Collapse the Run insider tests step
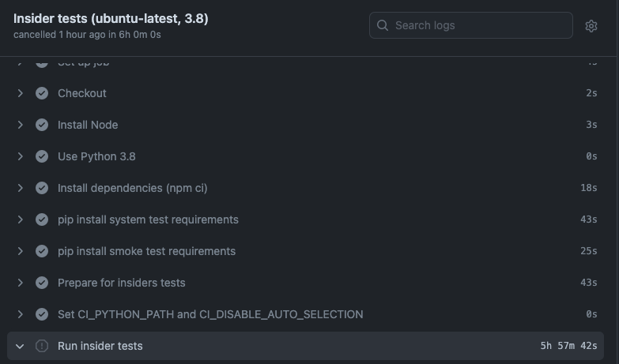The image size is (619, 364). (21, 346)
